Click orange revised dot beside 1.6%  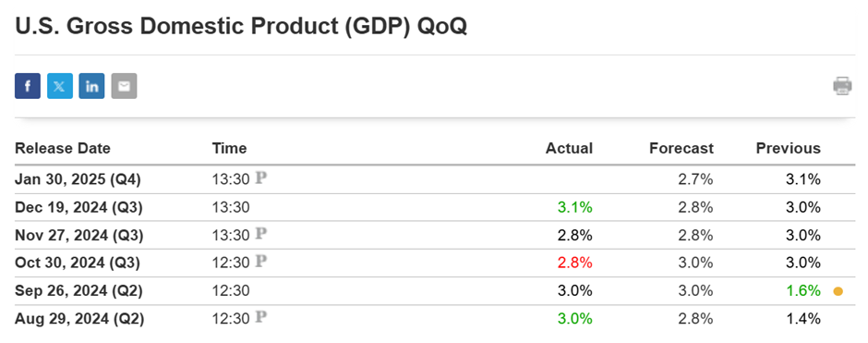point(838,291)
